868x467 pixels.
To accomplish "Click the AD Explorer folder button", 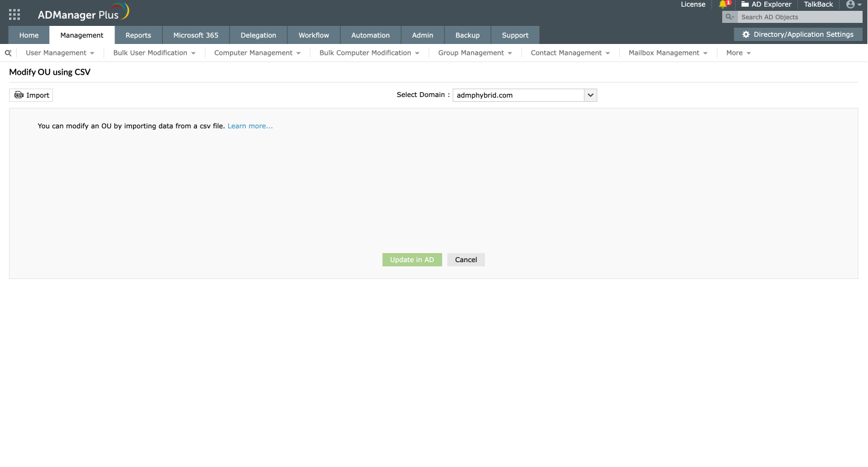I will point(766,4).
